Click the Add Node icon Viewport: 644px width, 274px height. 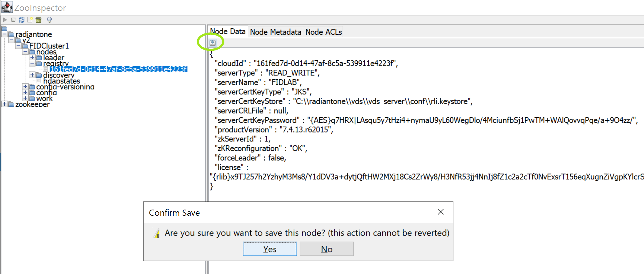point(30,20)
